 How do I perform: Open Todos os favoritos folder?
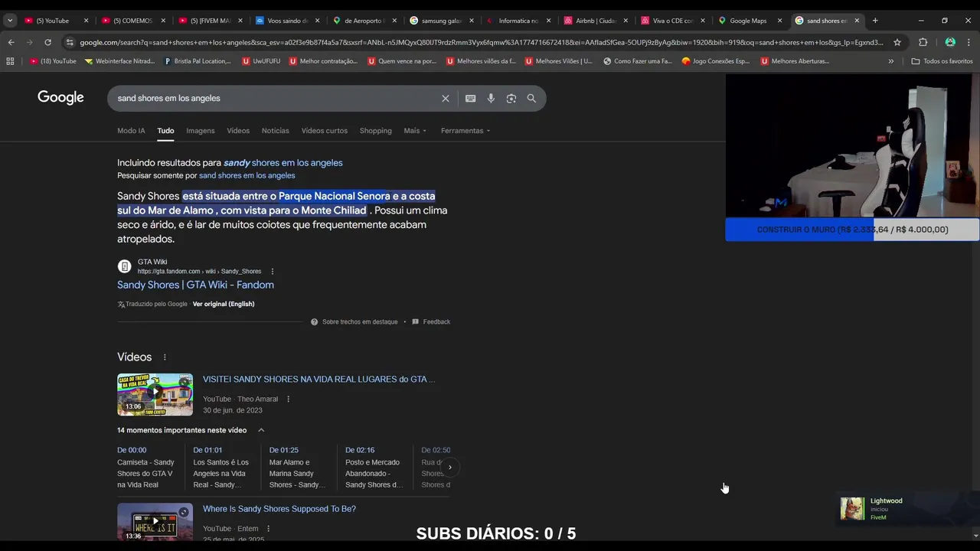(942, 61)
